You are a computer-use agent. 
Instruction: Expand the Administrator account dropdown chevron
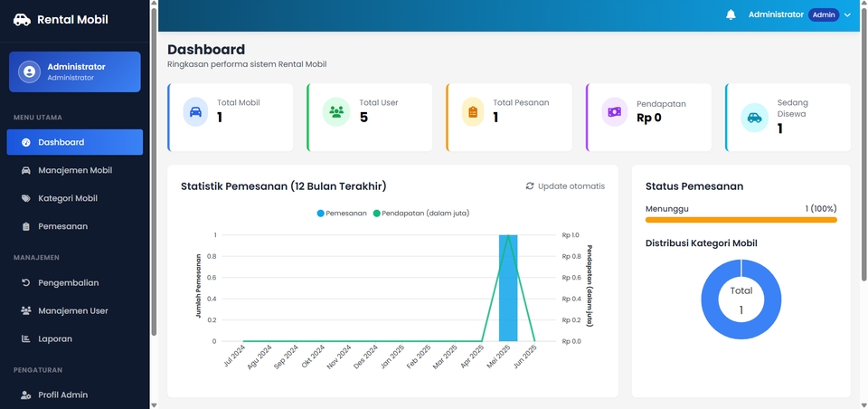click(x=847, y=15)
